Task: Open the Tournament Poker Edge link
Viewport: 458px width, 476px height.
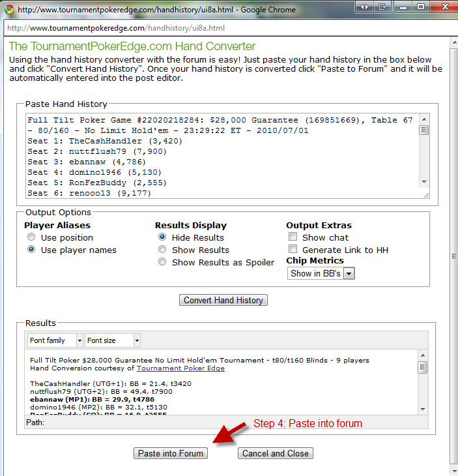Action: [180, 368]
